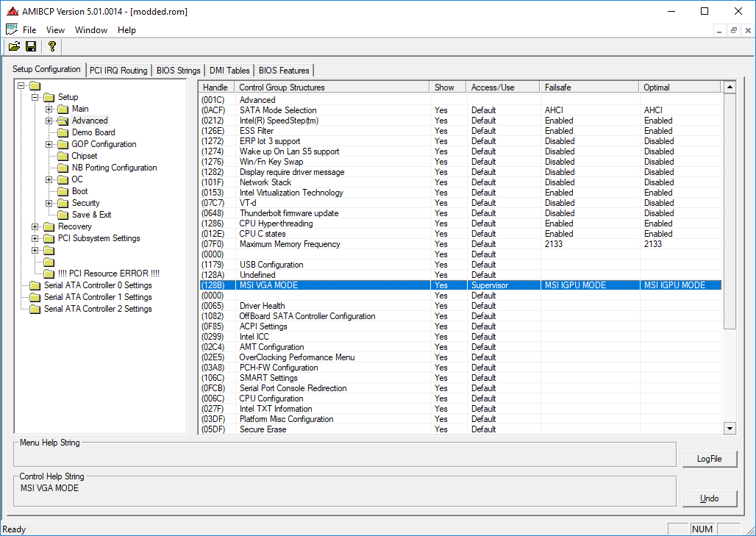The image size is (756, 536).
Task: Switch to the BIOS Features tab
Action: click(x=284, y=71)
